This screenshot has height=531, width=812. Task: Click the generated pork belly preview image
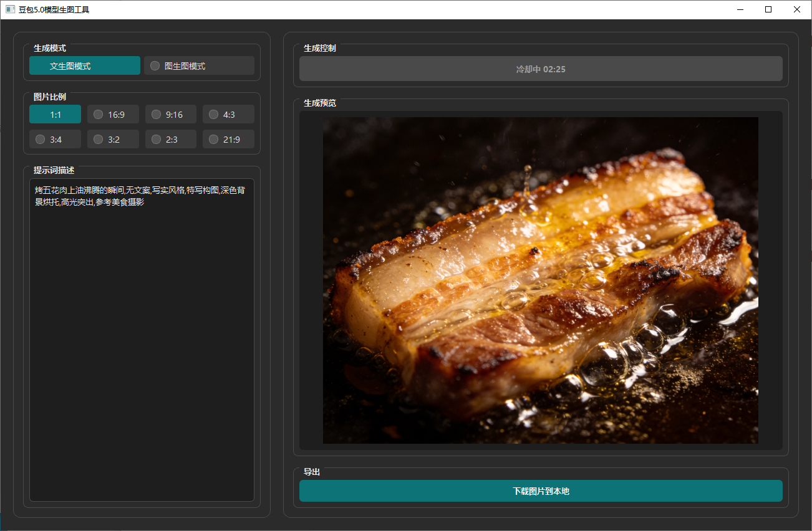[x=541, y=280]
